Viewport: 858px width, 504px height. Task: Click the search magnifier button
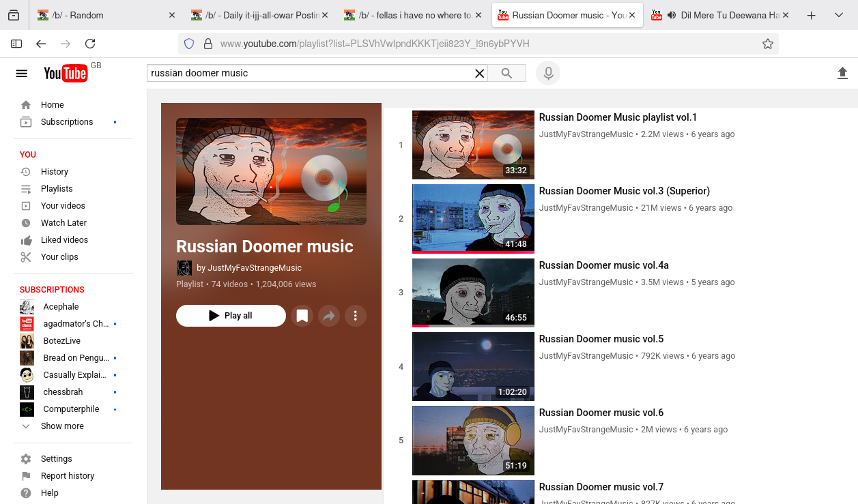click(x=506, y=73)
